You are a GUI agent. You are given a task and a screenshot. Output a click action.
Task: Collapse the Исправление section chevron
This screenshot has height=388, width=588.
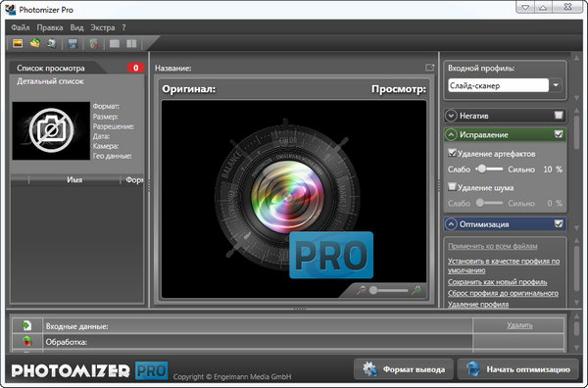[x=451, y=134]
